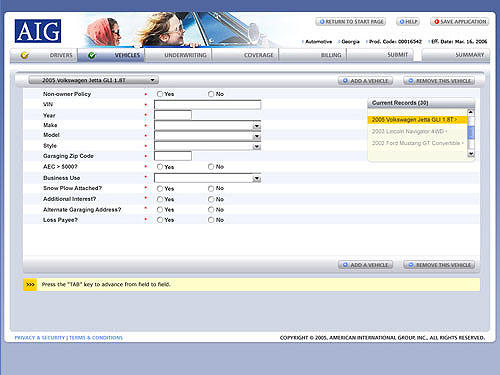Select Yes for Loss Payee
Viewport: 500px width, 375px height.
pyautogui.click(x=160, y=220)
